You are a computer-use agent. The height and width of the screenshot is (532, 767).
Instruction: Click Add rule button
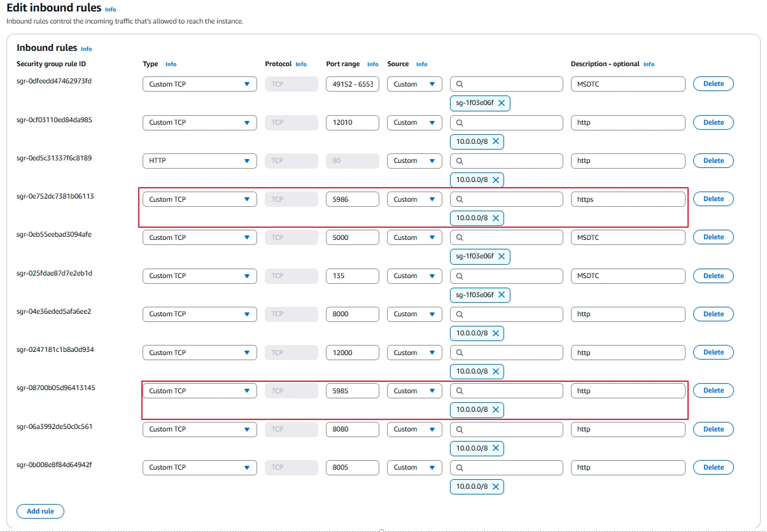pyautogui.click(x=40, y=511)
